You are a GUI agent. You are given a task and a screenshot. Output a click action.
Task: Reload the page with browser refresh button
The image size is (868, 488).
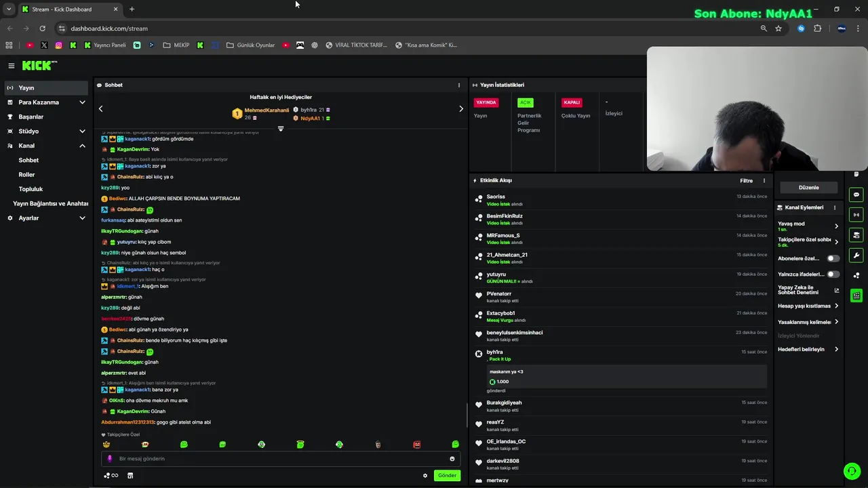point(42,28)
